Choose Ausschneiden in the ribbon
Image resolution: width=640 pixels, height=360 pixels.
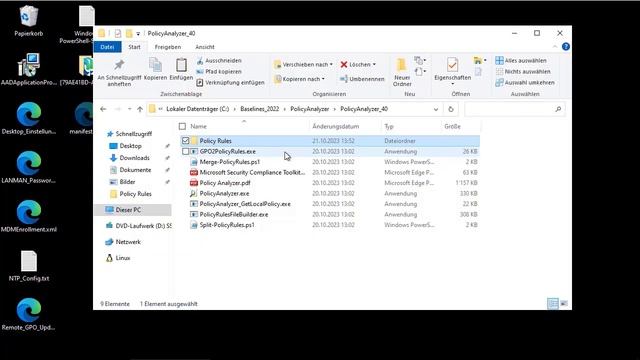pyautogui.click(x=219, y=60)
